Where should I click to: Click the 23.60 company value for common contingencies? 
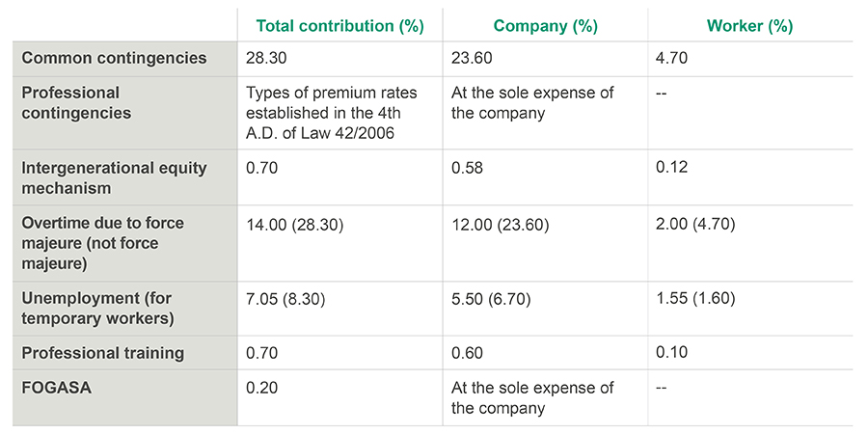471,58
